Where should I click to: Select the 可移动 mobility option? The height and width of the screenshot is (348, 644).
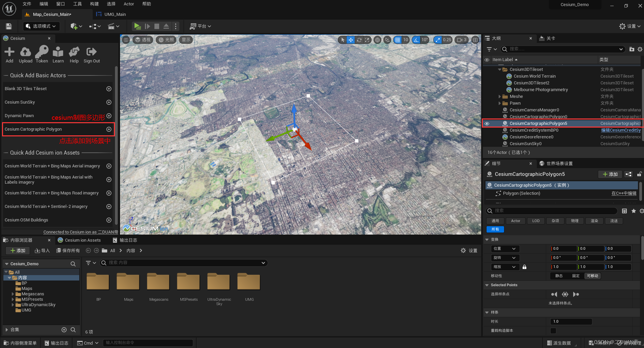point(592,276)
